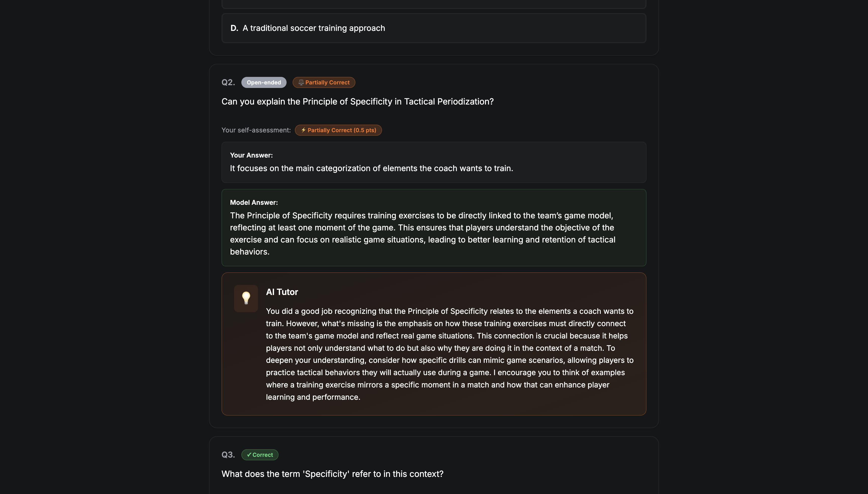
Task: Click the AI Tutor heading text
Action: point(282,292)
